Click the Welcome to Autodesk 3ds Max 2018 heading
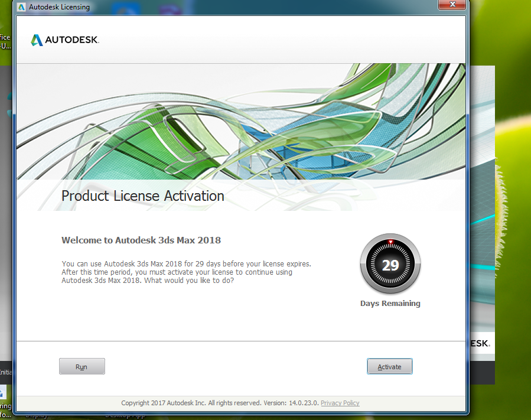 [x=141, y=240]
